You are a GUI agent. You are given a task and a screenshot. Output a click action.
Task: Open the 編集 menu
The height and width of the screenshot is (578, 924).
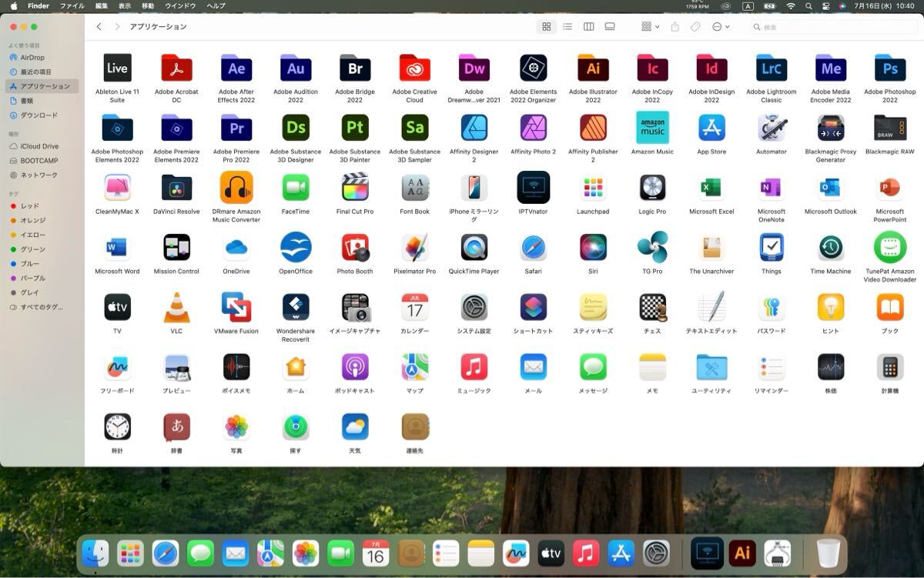point(102,5)
